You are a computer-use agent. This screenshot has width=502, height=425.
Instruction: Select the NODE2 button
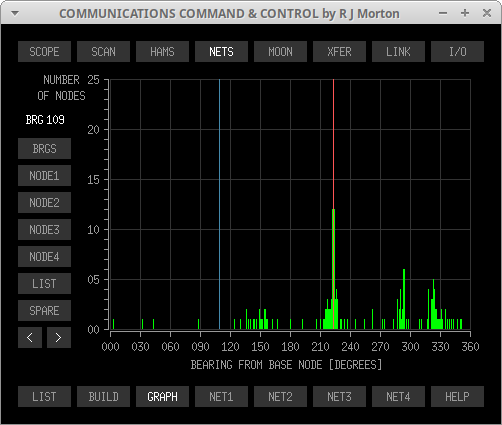coord(44,203)
